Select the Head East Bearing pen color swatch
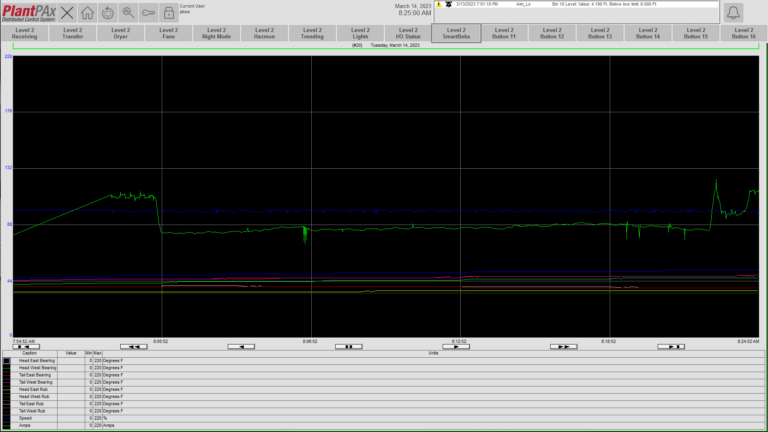The image size is (768, 432). click(7, 360)
